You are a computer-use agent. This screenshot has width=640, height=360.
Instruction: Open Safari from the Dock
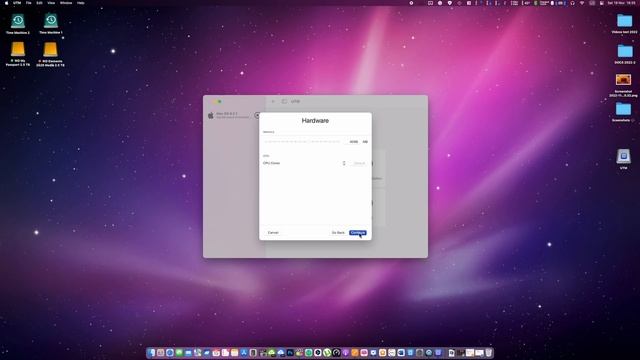(170, 353)
